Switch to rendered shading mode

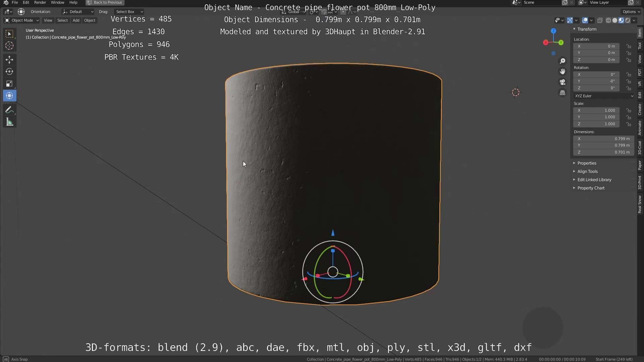pos(627,20)
